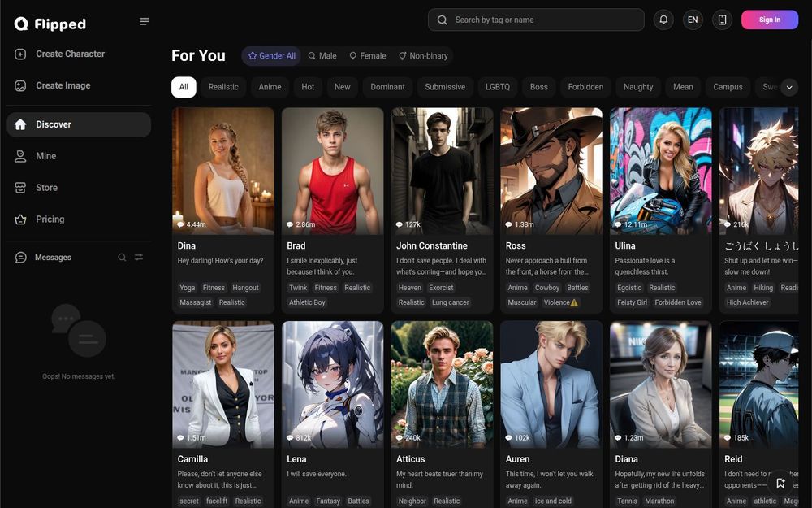Search messages with the magnifier icon

(122, 257)
